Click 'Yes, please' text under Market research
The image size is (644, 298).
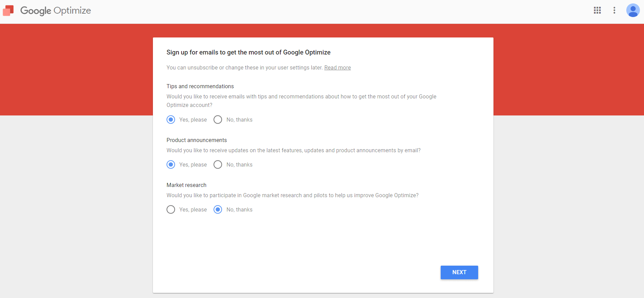coord(193,209)
